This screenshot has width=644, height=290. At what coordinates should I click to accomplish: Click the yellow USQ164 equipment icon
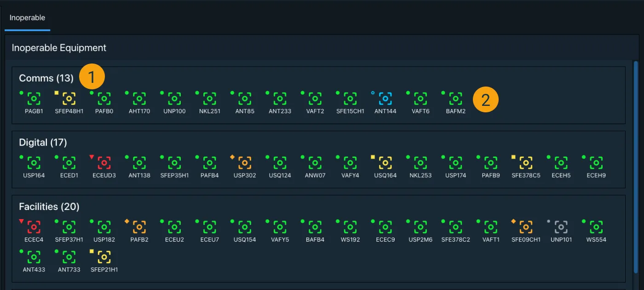coord(385,162)
